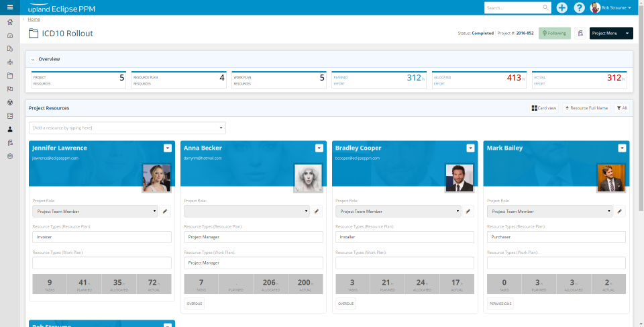Image resolution: width=644 pixels, height=327 pixels.
Task: Click the Home icon in sidebar
Action: (x=10, y=22)
